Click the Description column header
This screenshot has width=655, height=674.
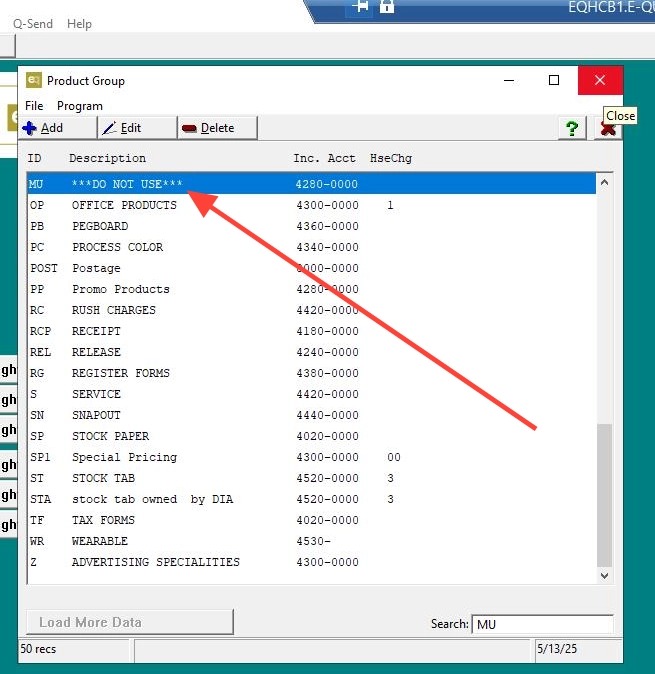pyautogui.click(x=107, y=158)
